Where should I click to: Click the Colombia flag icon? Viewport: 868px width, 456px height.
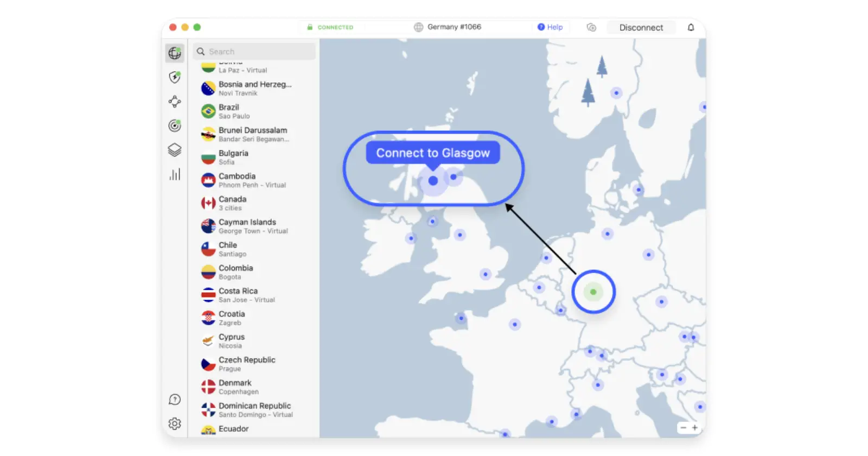pyautogui.click(x=208, y=272)
